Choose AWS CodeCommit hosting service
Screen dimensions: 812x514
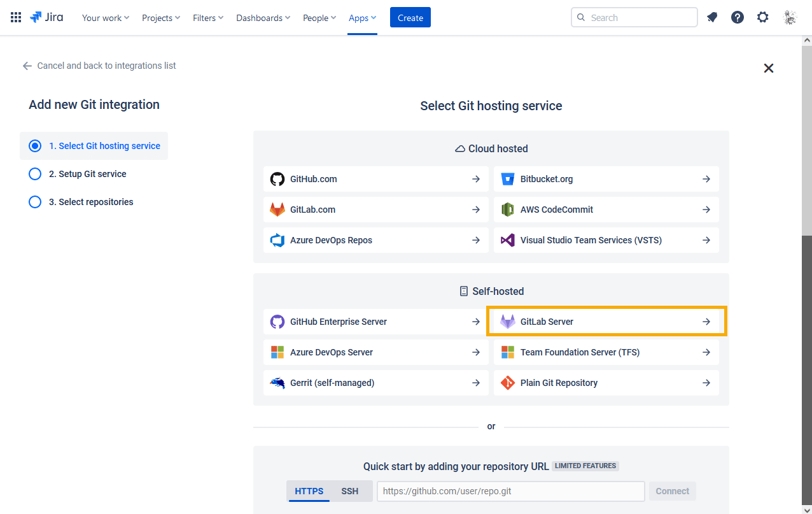click(x=606, y=210)
